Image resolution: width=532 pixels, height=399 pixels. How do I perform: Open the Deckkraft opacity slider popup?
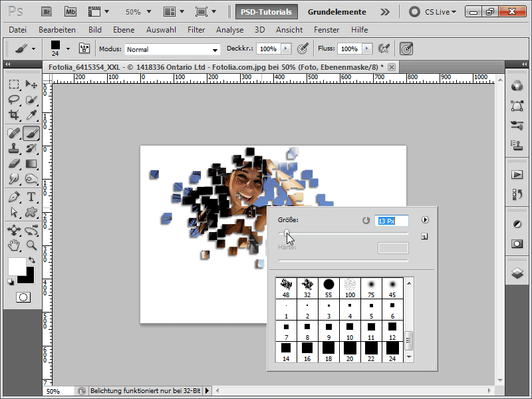pos(286,49)
